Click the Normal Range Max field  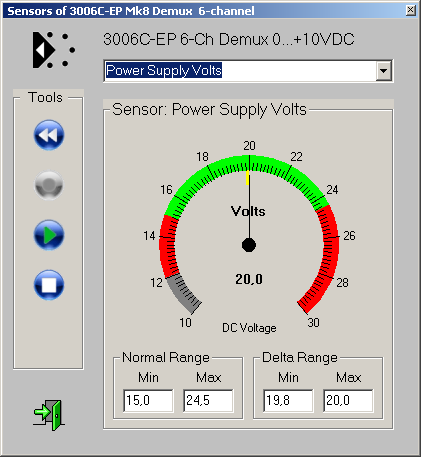tap(208, 400)
